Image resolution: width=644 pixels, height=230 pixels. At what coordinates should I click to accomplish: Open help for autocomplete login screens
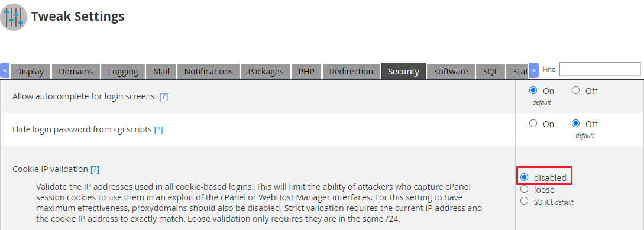point(163,97)
